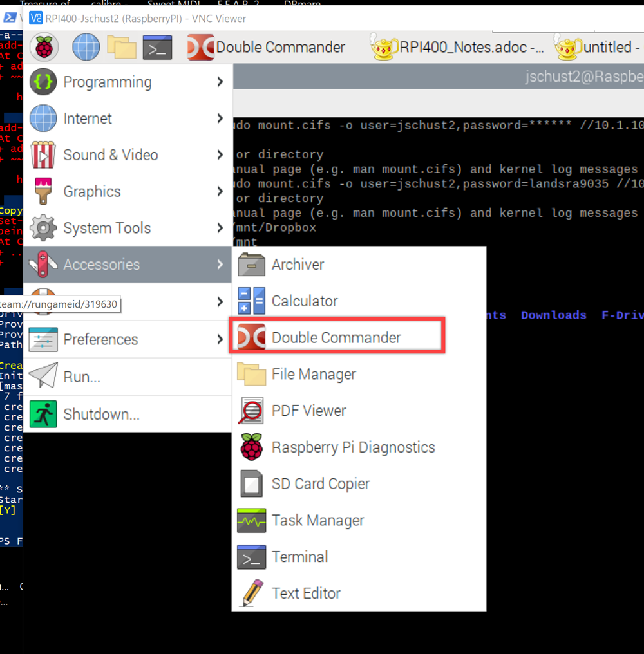
Task: Choose Run... from the main menu
Action: [128, 377]
